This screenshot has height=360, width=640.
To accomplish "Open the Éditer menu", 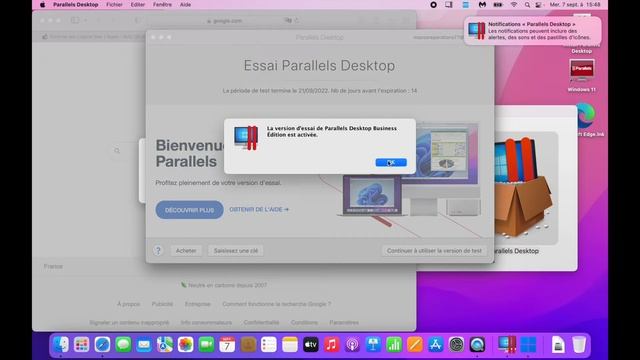I will [138, 4].
